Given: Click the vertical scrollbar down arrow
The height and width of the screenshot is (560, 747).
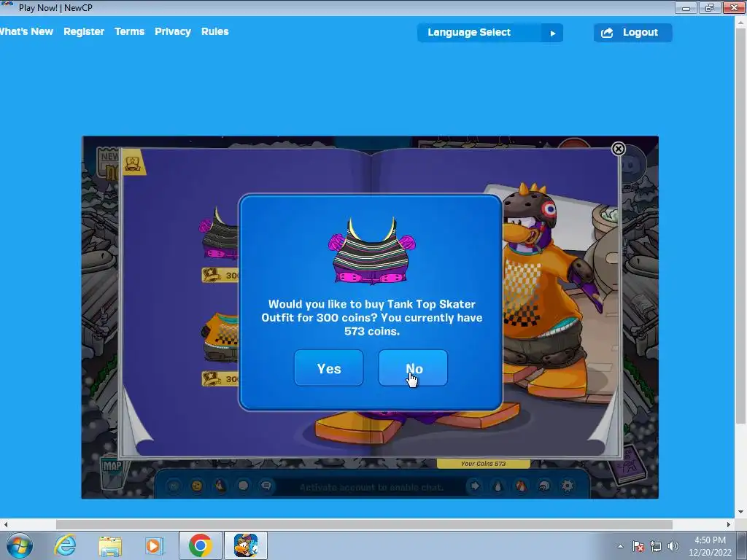Looking at the screenshot, I should coord(740,513).
